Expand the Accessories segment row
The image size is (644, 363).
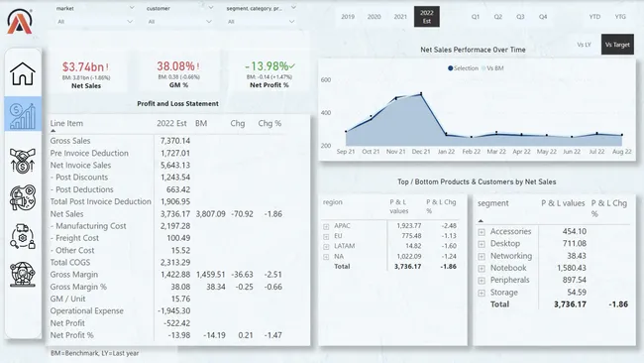point(482,232)
